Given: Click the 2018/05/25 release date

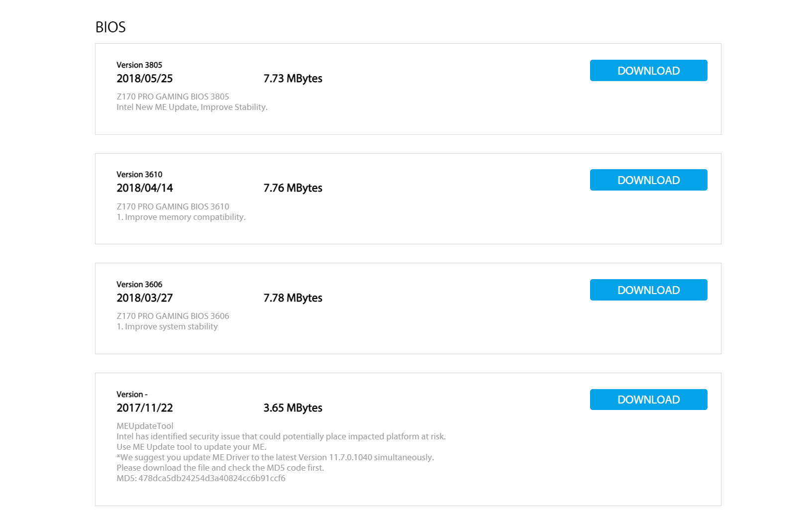Looking at the screenshot, I should tap(145, 79).
